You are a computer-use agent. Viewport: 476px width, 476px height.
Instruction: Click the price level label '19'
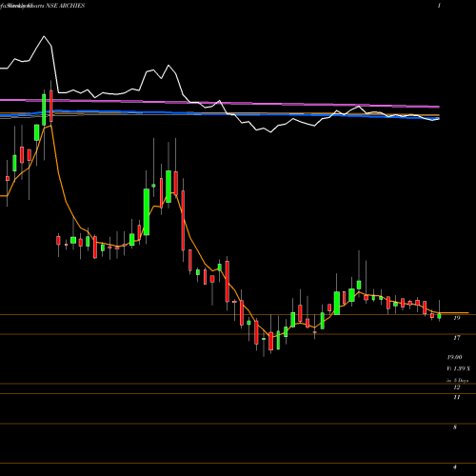(456, 318)
